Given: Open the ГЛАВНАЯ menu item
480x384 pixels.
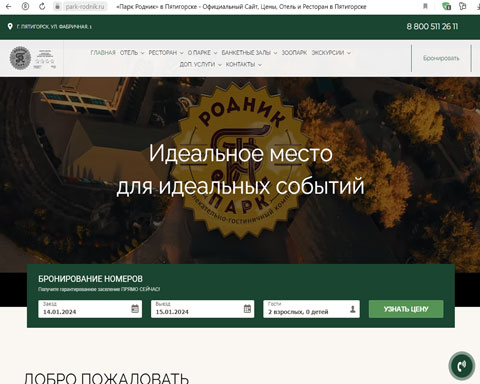Looking at the screenshot, I should (103, 53).
